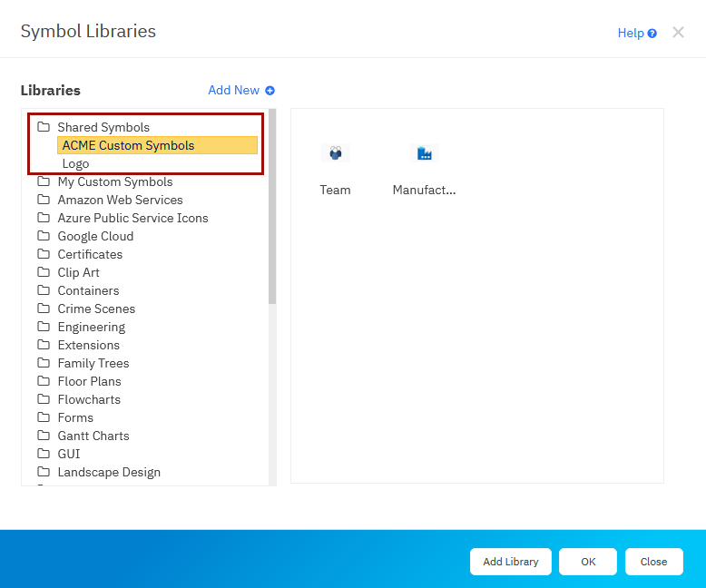
Task: Expand the My Custom Symbols folder
Action: (x=114, y=181)
